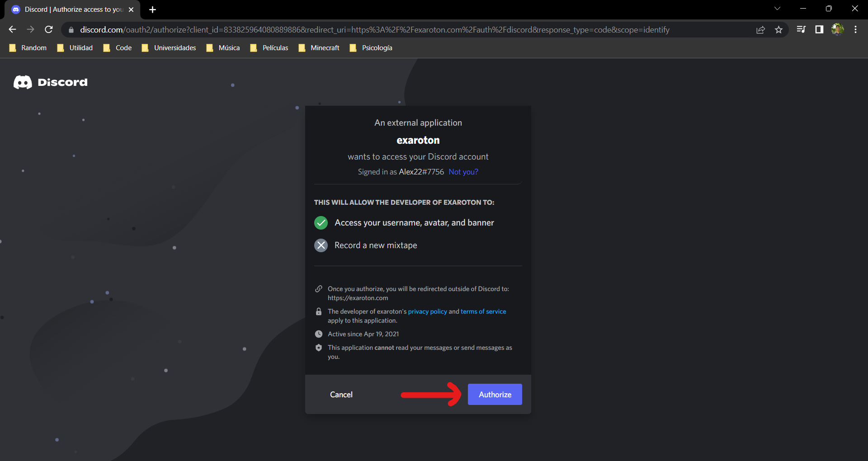Image resolution: width=868 pixels, height=461 pixels.
Task: Click the Discord logo at top left
Action: coord(51,82)
